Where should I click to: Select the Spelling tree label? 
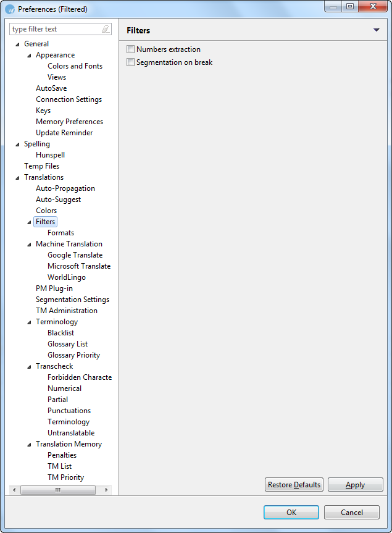[36, 144]
